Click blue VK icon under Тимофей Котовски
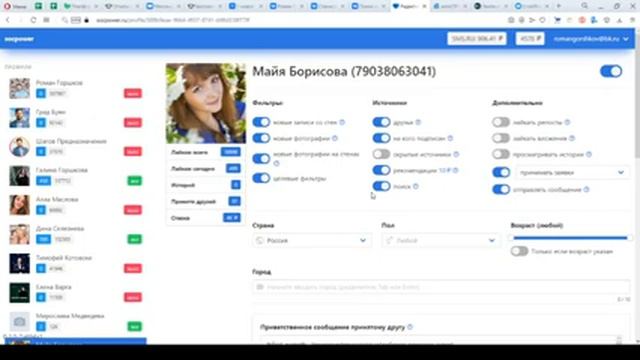This screenshot has width=640, height=360. click(41, 269)
